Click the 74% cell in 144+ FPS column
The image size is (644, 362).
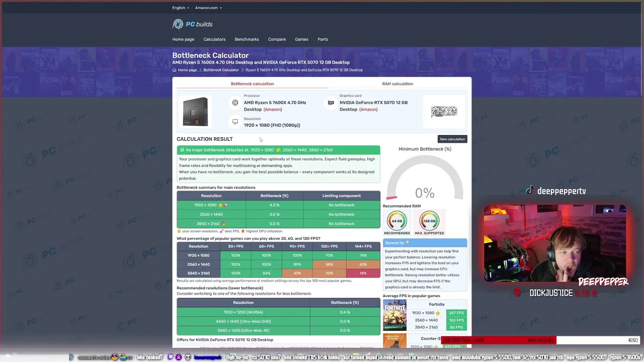tap(363, 255)
